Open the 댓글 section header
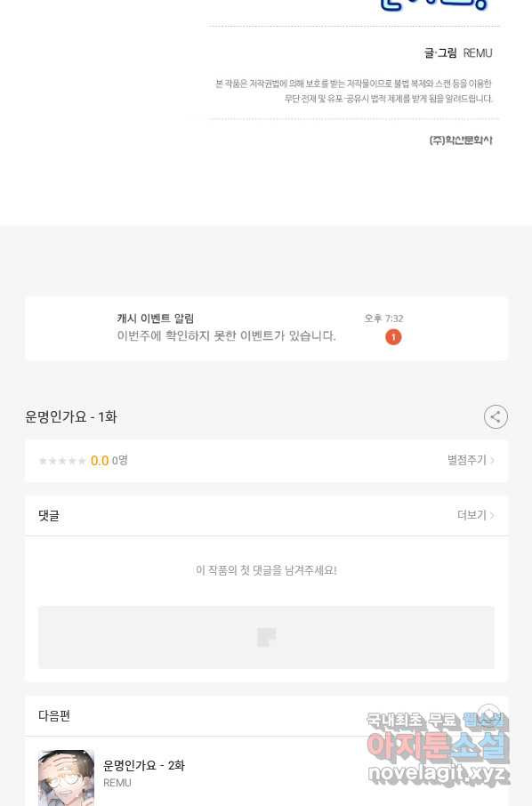Screen dimensions: 532x806 266,516
